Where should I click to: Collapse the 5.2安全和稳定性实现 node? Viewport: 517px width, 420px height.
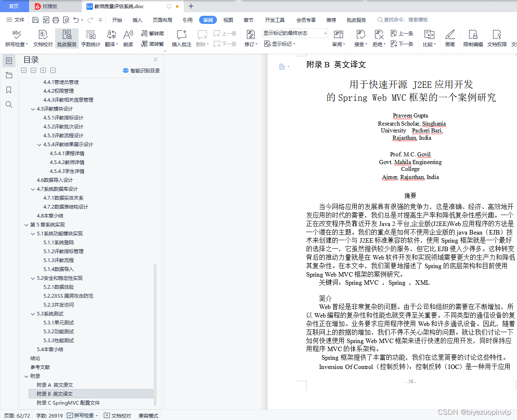click(33, 278)
